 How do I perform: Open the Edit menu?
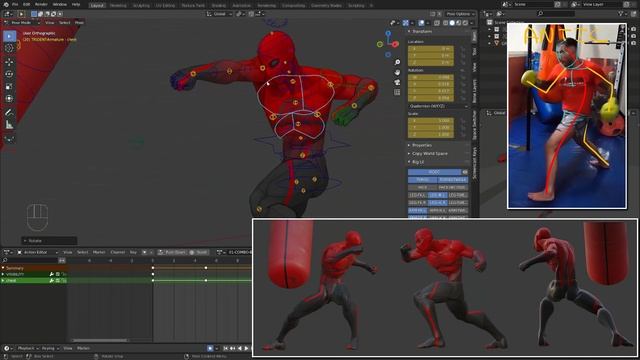pos(27,4)
